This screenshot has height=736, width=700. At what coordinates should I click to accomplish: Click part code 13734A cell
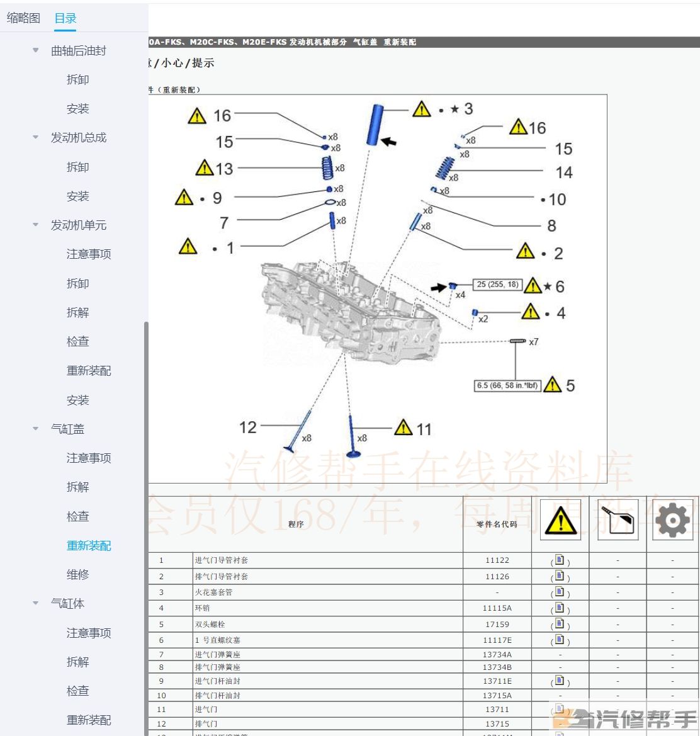497,654
